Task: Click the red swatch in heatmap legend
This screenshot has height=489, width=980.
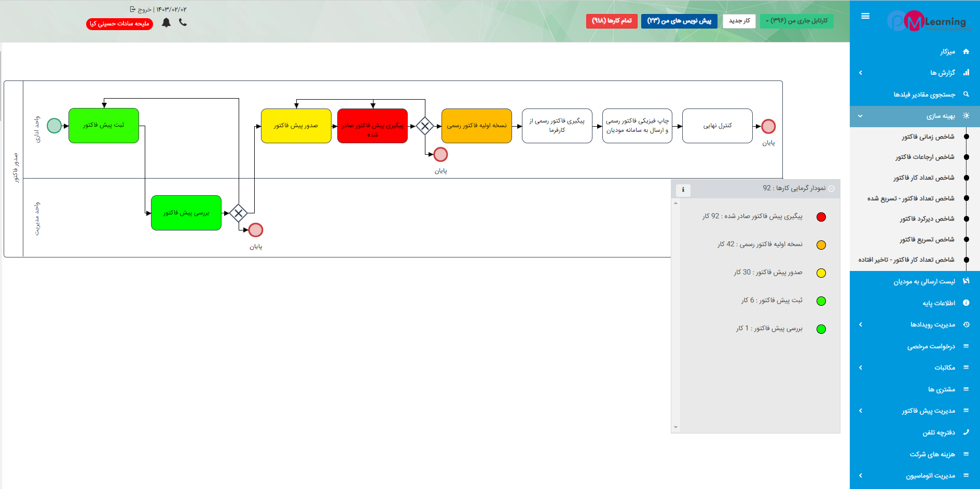Action: [821, 217]
